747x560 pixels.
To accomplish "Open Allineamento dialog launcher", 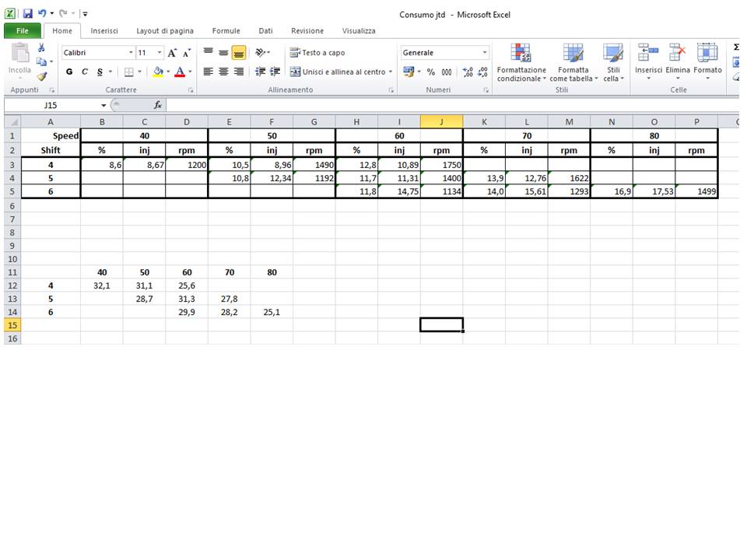I will coord(391,90).
